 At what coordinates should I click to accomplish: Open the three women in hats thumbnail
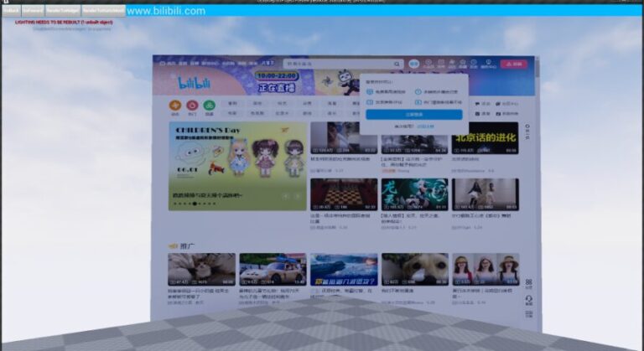(486, 269)
